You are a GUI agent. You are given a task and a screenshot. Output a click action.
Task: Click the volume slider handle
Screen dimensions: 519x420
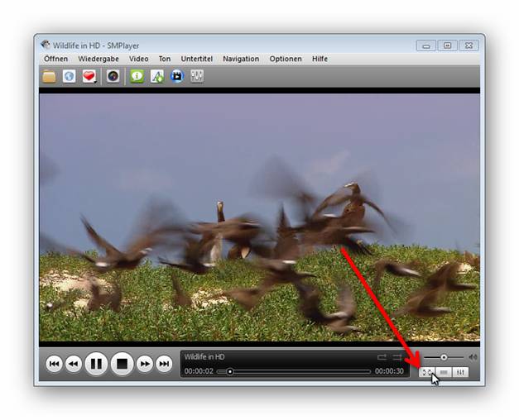pos(444,357)
